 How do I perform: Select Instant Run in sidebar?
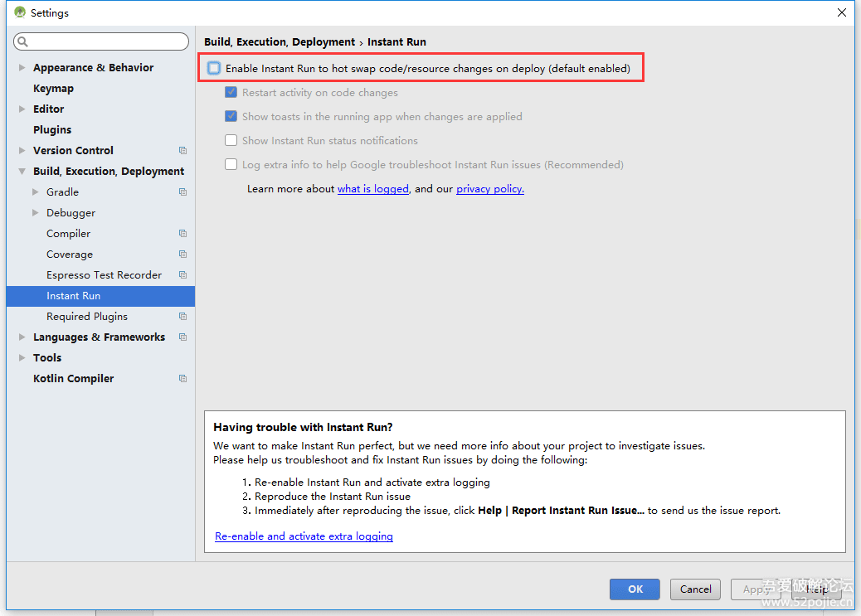pos(100,296)
